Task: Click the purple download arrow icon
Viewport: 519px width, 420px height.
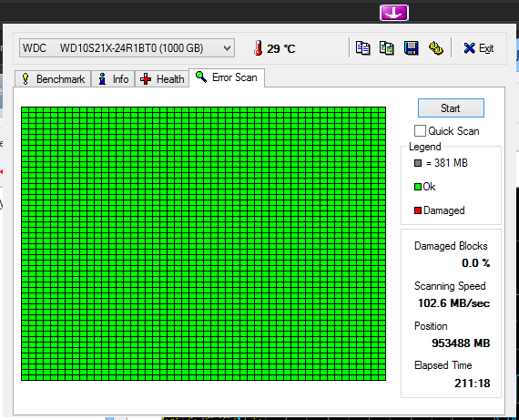Action: point(394,13)
